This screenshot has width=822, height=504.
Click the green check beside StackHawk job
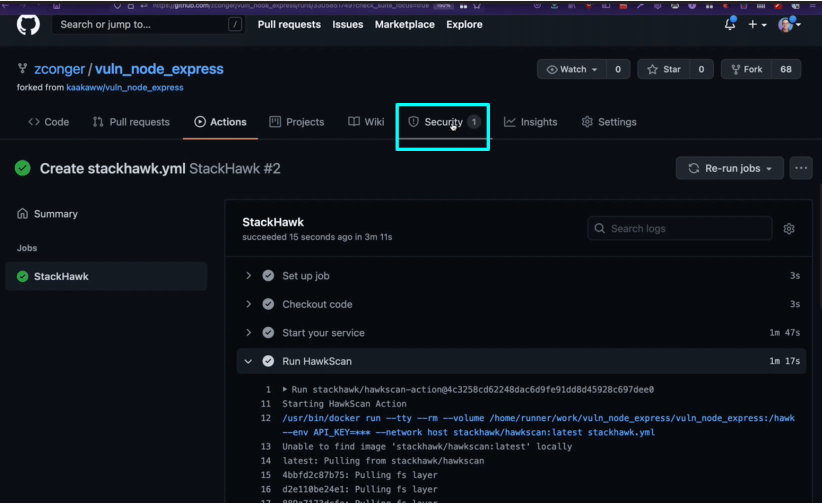point(22,276)
